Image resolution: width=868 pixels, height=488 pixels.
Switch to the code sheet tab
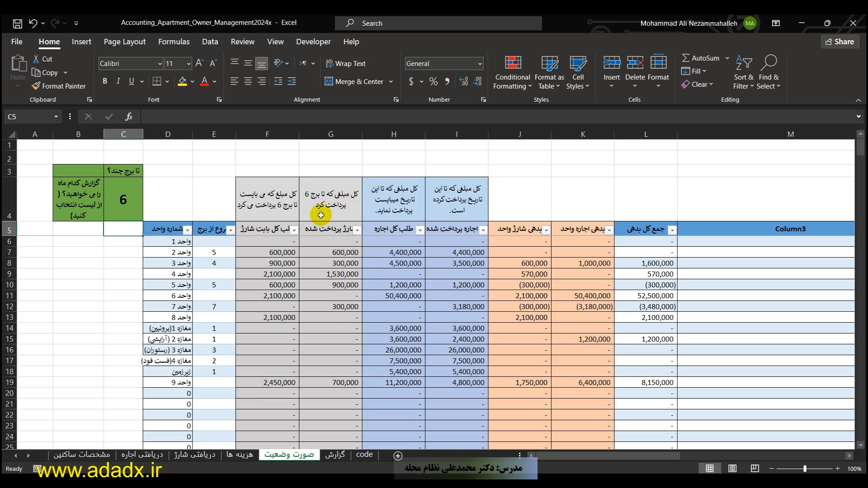click(x=364, y=455)
